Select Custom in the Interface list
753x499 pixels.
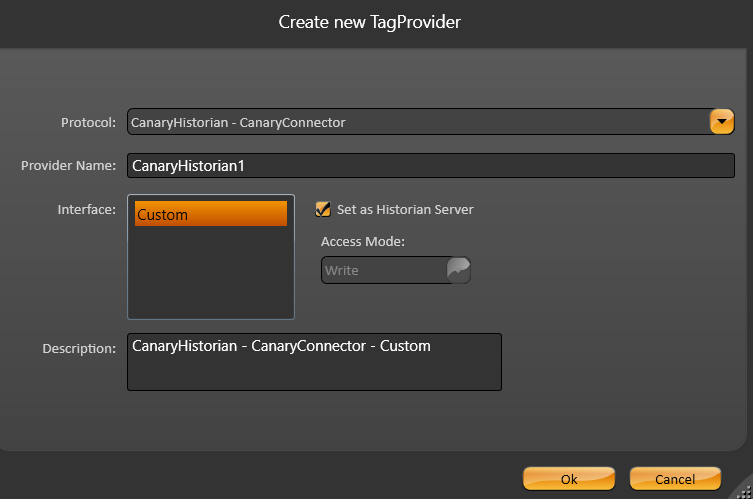coord(211,214)
